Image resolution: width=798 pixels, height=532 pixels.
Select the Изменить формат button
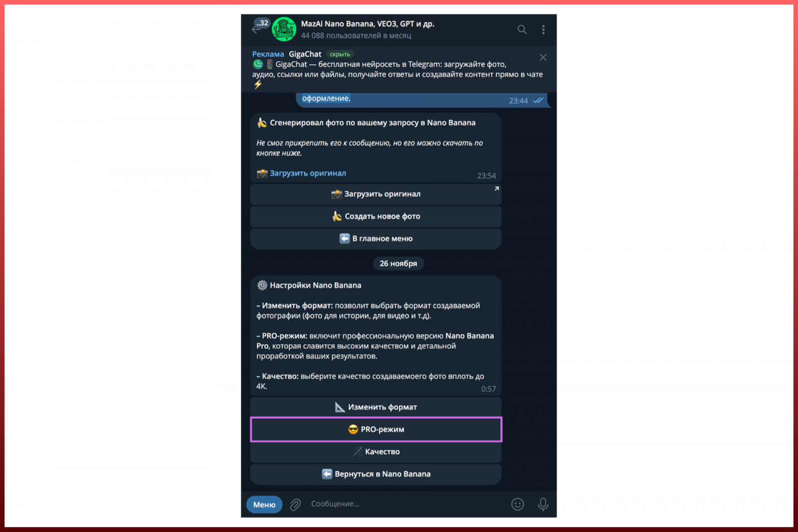(x=376, y=407)
